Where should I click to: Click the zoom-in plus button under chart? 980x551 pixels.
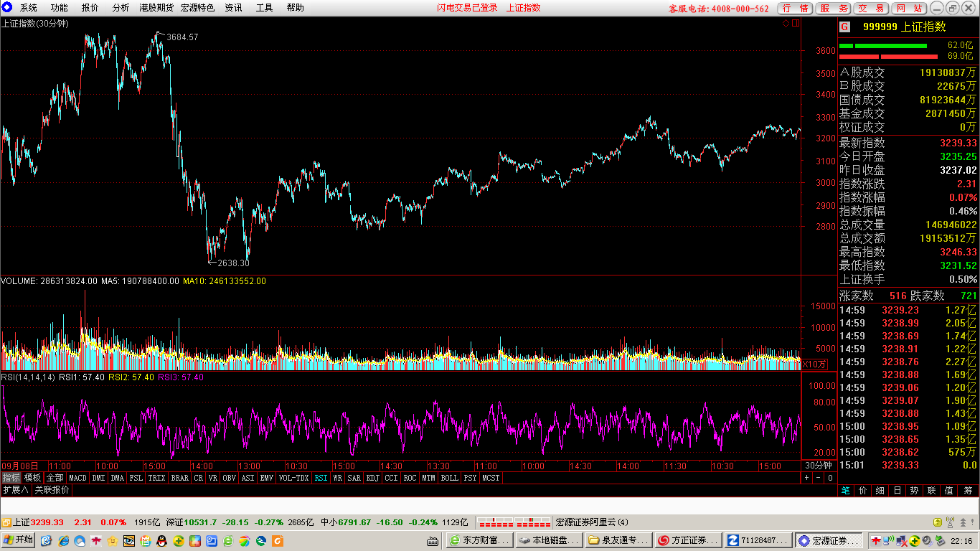pos(806,478)
